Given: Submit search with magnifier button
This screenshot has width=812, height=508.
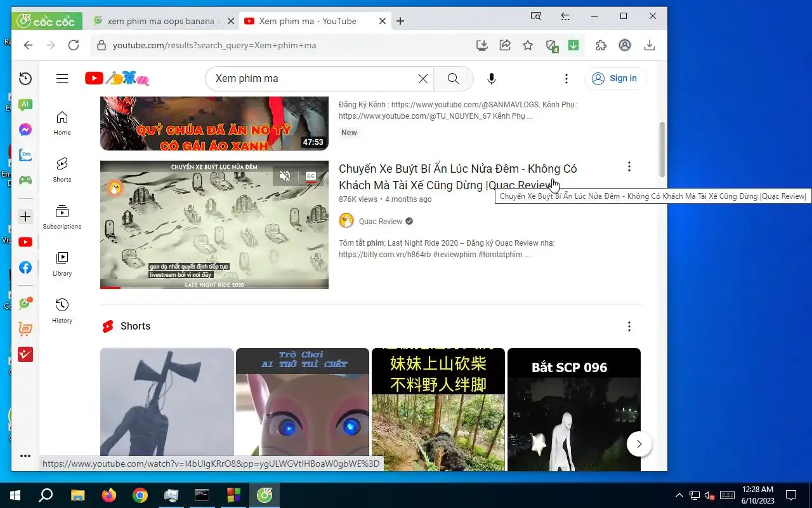Looking at the screenshot, I should 454,79.
